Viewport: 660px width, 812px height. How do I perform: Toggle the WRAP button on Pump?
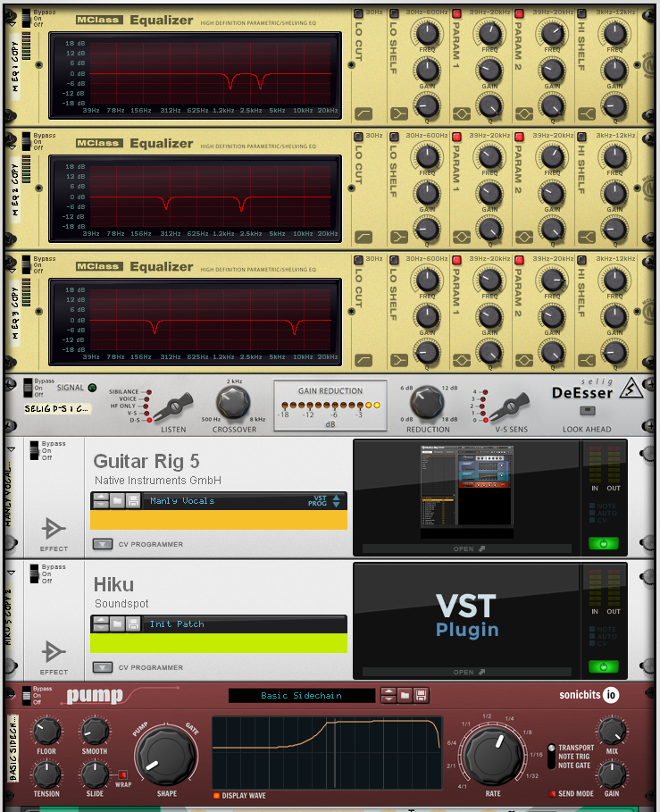(122, 774)
